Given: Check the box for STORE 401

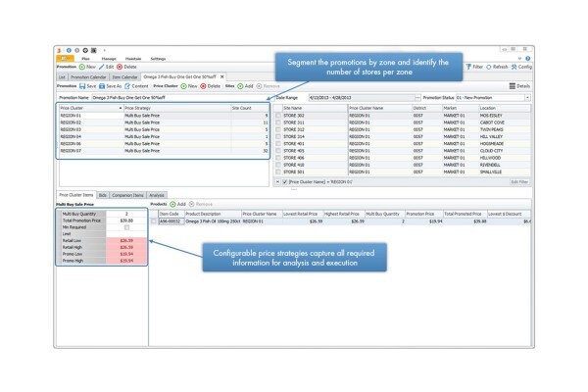Looking at the screenshot, I should coord(278,144).
